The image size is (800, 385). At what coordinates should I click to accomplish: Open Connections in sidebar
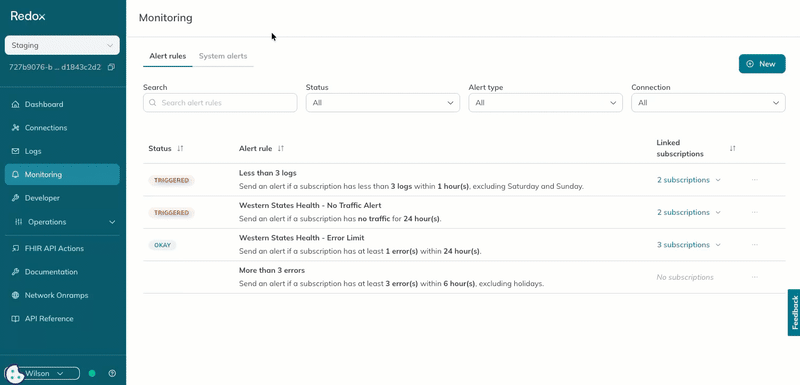(x=62, y=127)
